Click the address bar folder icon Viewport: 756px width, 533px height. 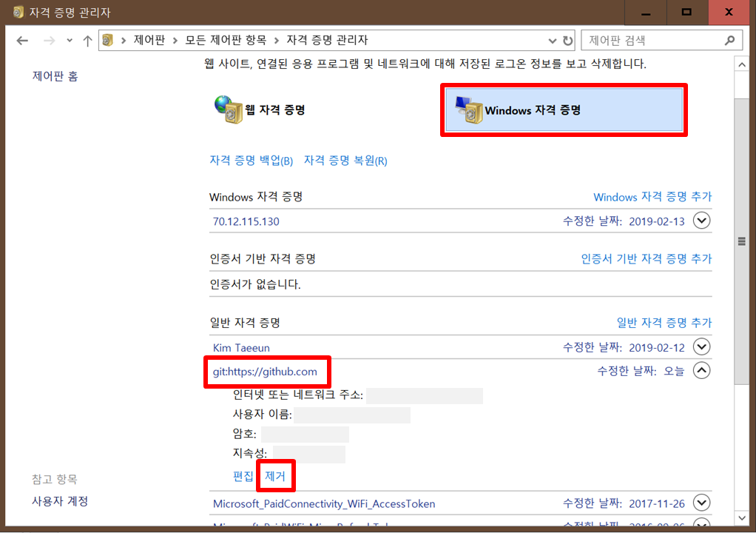[x=108, y=41]
